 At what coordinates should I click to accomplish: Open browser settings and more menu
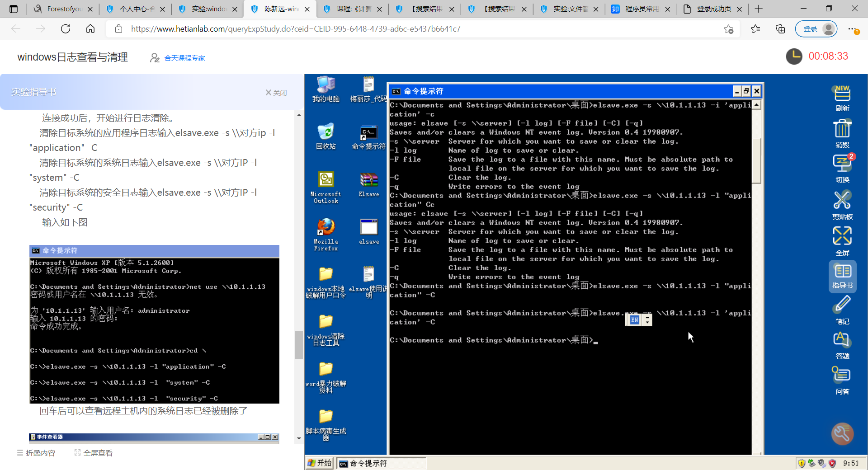click(853, 29)
